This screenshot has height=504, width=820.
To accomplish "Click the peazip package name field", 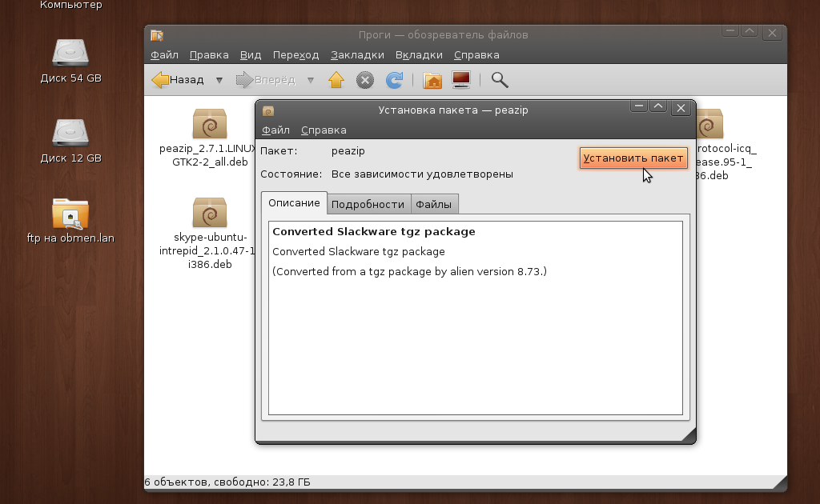I will (348, 150).
